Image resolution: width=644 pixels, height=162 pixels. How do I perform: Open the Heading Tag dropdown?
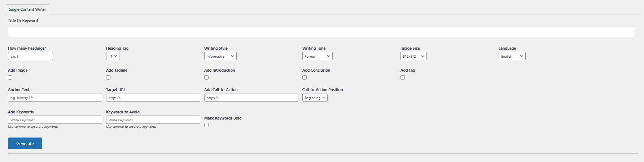pos(113,56)
